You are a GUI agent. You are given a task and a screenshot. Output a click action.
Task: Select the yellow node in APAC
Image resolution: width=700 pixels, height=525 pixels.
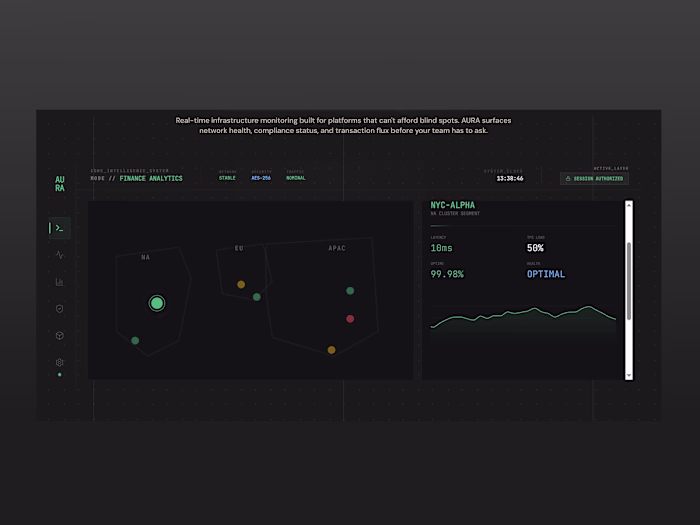pos(331,350)
